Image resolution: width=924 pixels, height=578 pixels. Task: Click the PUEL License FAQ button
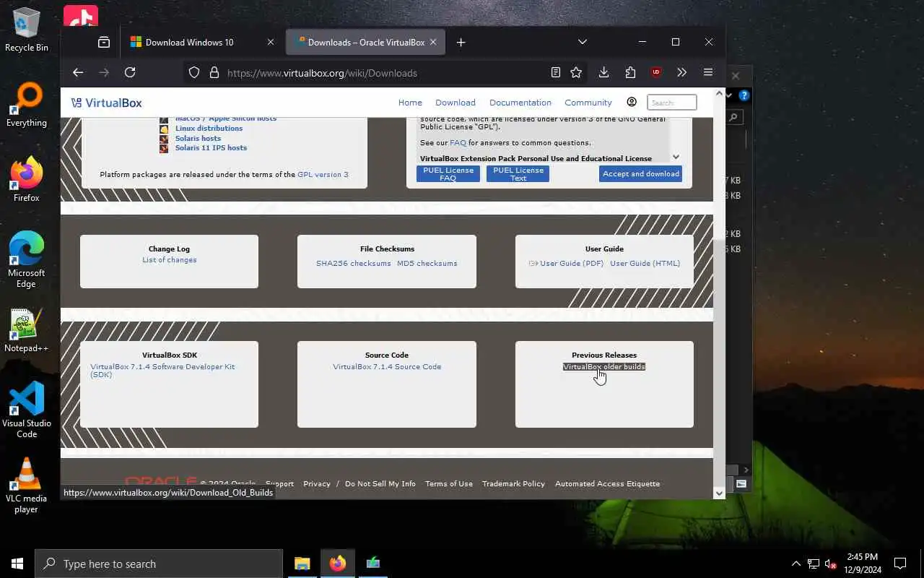click(x=448, y=173)
